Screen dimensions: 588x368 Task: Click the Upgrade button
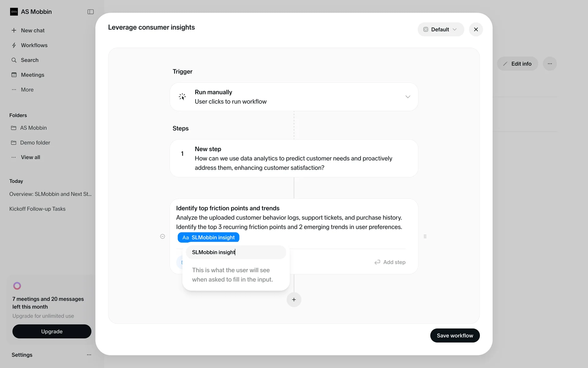(52, 332)
